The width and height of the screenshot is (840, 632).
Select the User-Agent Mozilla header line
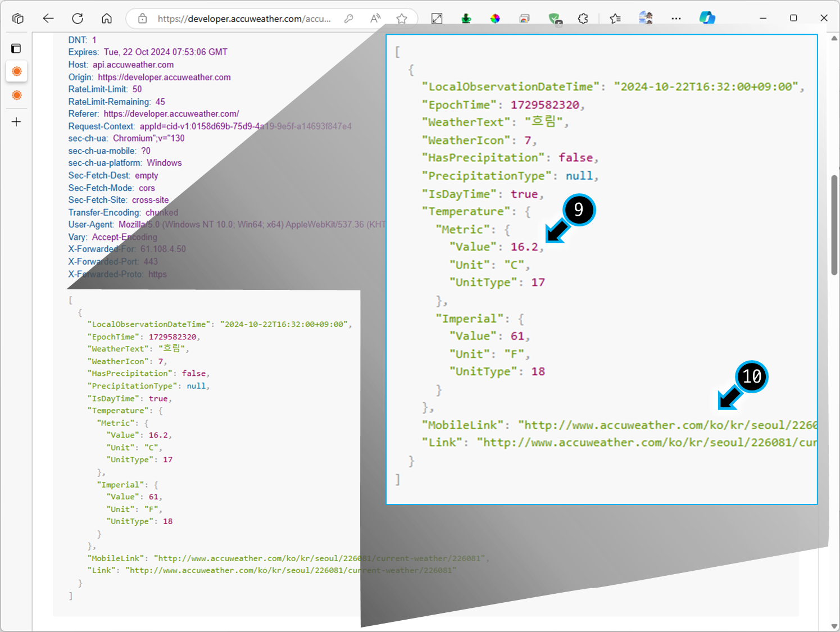tap(227, 225)
